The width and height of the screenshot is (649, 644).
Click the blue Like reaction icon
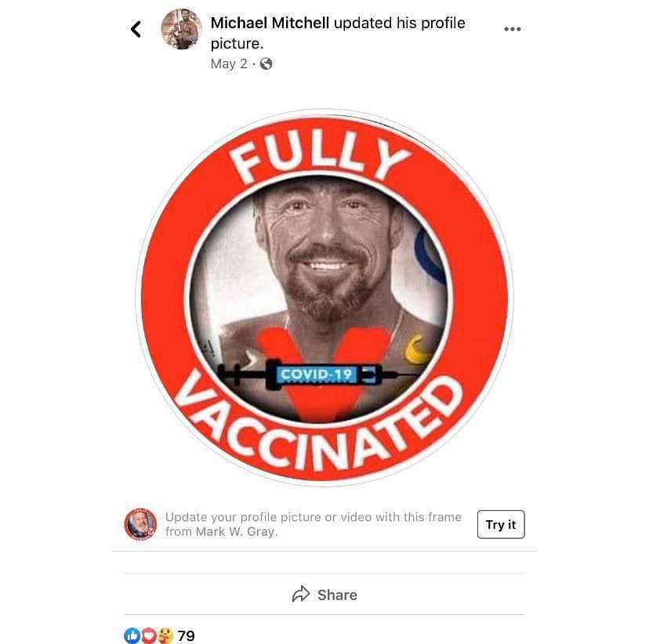tap(132, 635)
